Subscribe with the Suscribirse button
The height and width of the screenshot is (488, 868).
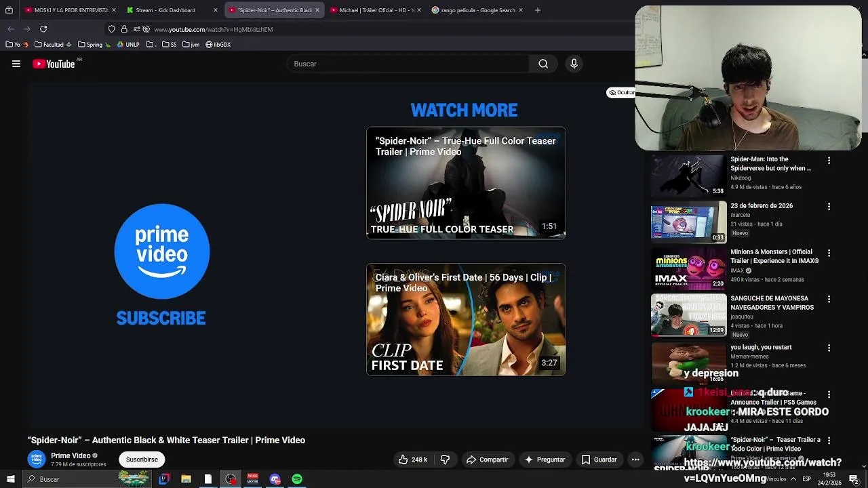pyautogui.click(x=142, y=460)
